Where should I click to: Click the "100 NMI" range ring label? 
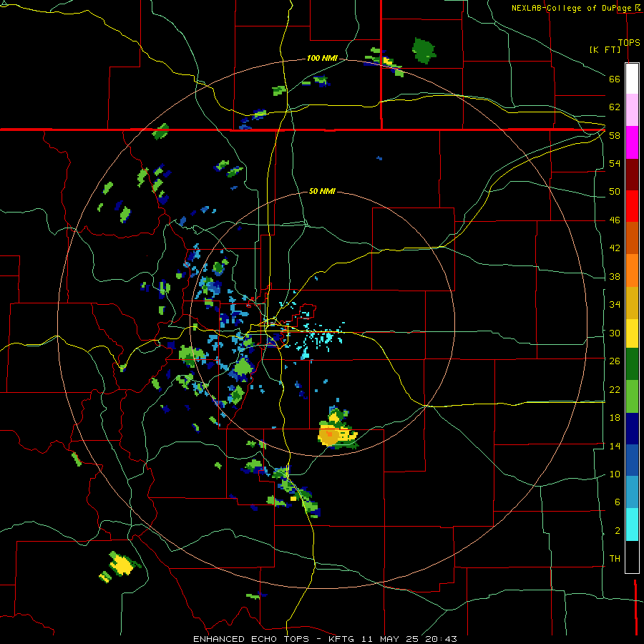coord(322,59)
